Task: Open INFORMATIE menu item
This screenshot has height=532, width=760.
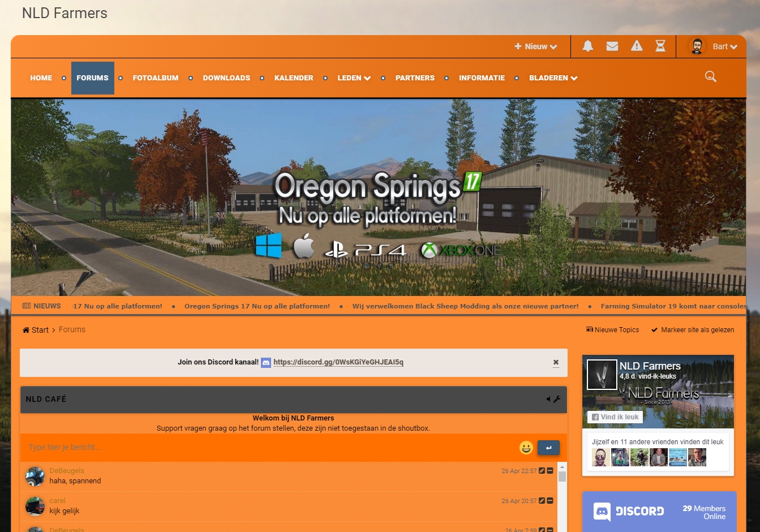Action: click(x=482, y=78)
